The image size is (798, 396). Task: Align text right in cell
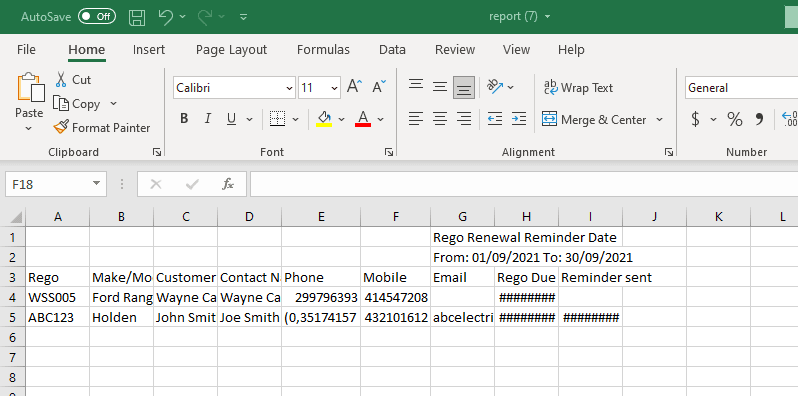point(463,119)
